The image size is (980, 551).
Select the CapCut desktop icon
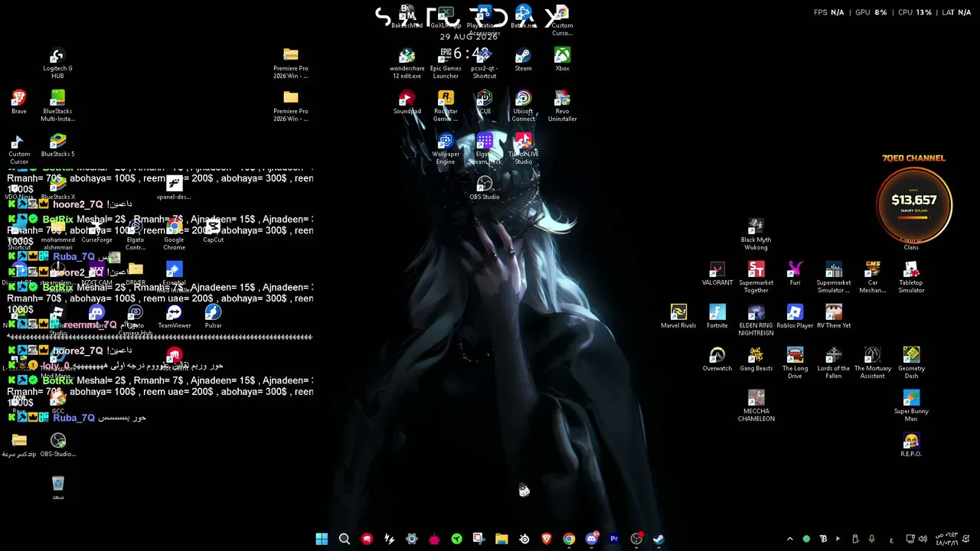coord(213,231)
